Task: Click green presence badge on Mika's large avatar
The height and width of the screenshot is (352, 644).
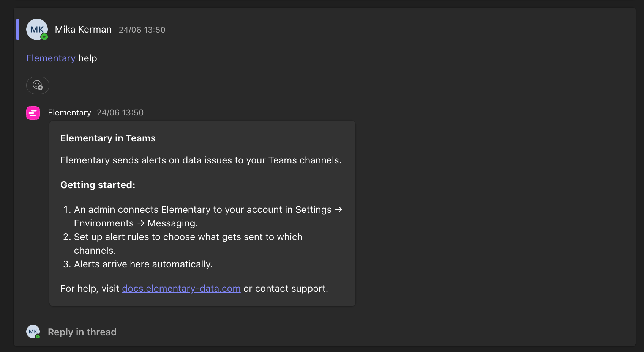Action: pos(44,37)
